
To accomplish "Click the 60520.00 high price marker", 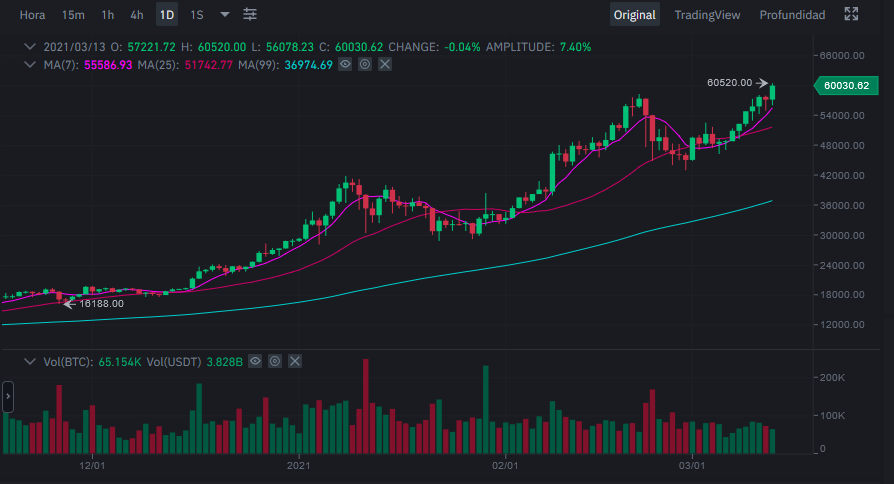I will (729, 83).
